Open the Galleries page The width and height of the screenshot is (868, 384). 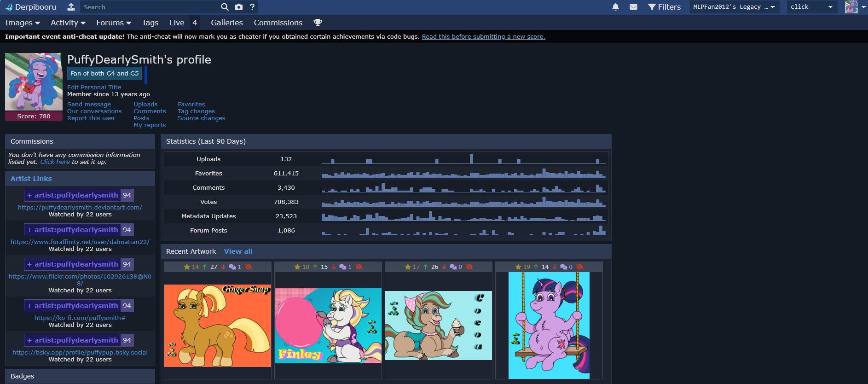coord(227,23)
